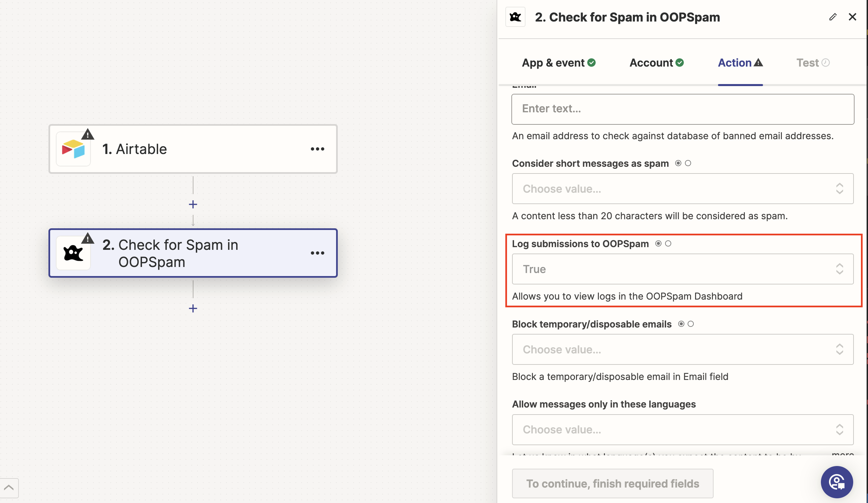The width and height of the screenshot is (868, 503).
Task: Click the warning triangle on Airtable step
Action: tap(88, 134)
